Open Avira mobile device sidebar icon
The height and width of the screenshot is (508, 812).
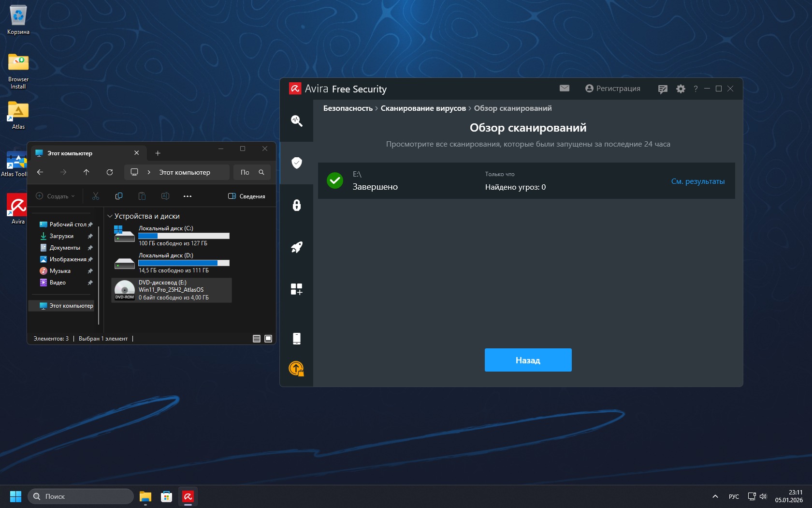pos(297,338)
